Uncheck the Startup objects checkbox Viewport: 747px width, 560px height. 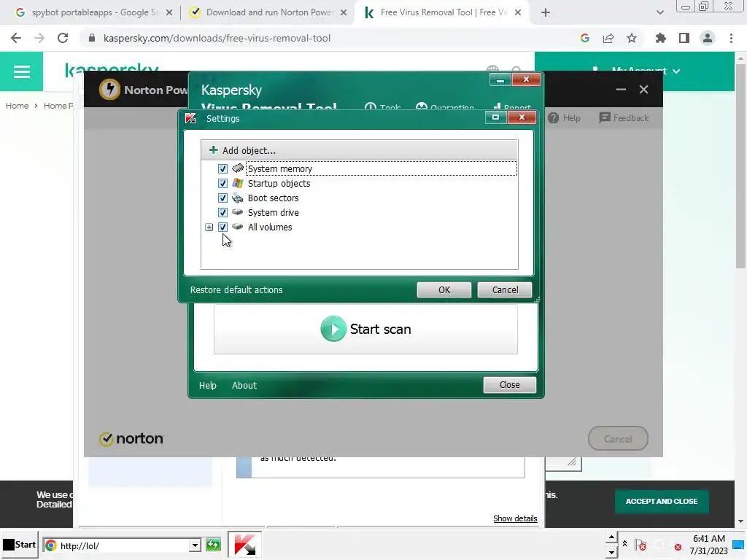[x=222, y=183]
